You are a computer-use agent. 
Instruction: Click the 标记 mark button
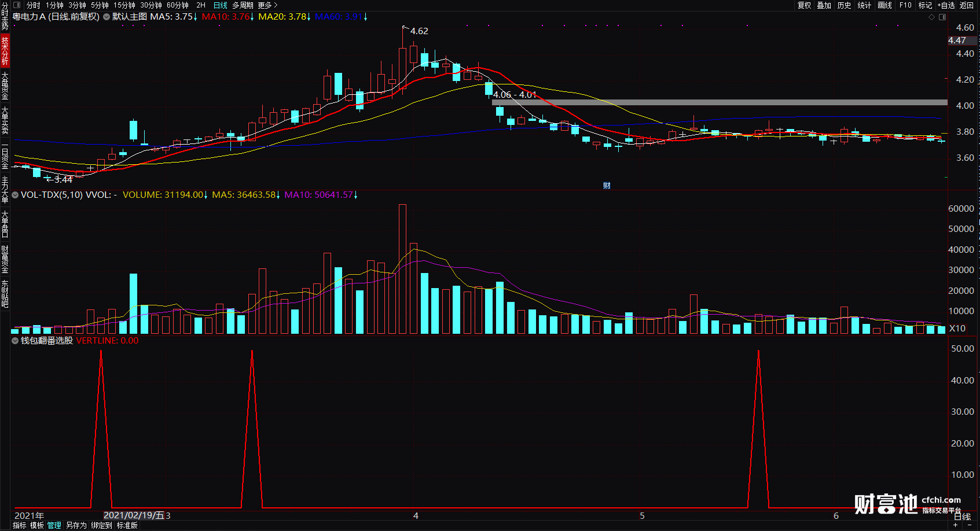[x=925, y=5]
